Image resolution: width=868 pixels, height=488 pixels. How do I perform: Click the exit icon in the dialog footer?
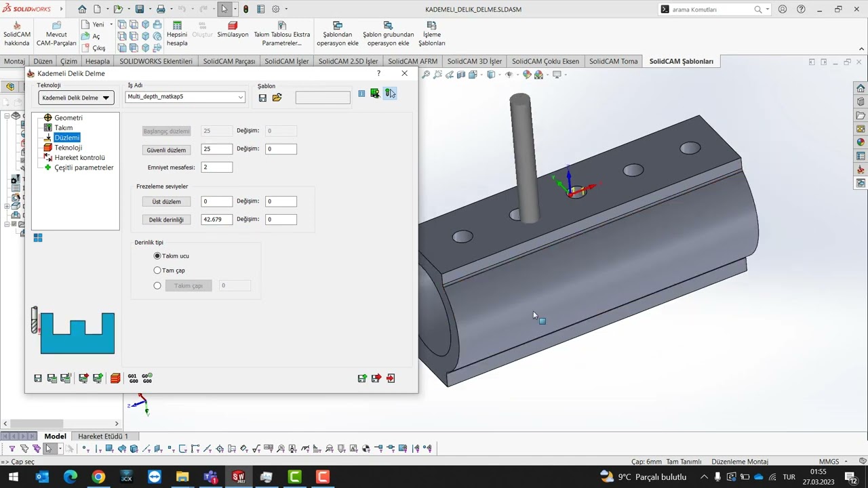(x=391, y=378)
